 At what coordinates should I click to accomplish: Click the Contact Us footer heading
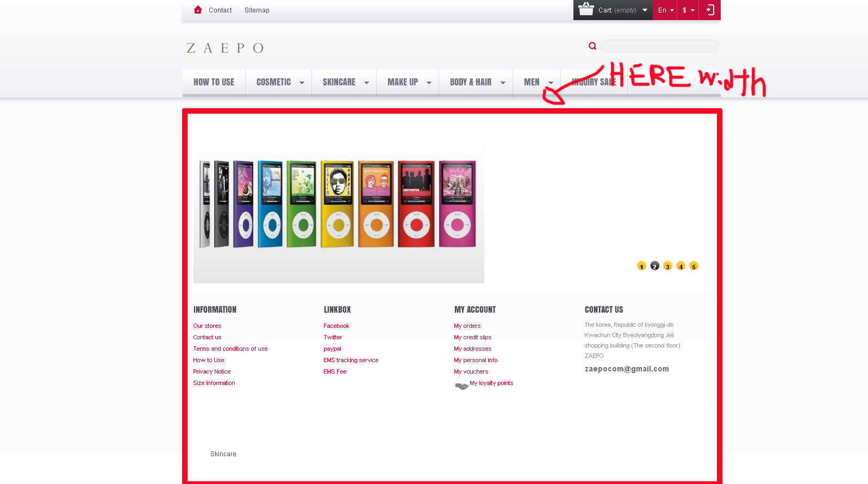click(604, 309)
